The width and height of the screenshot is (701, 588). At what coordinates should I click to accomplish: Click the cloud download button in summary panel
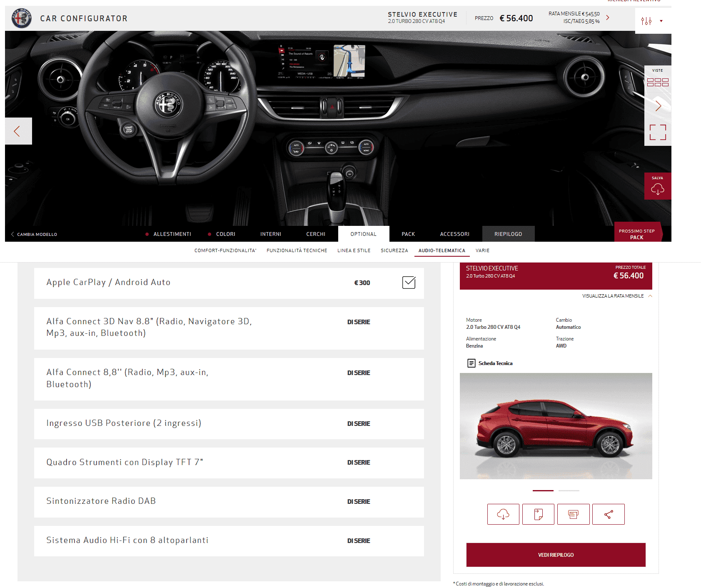503,514
